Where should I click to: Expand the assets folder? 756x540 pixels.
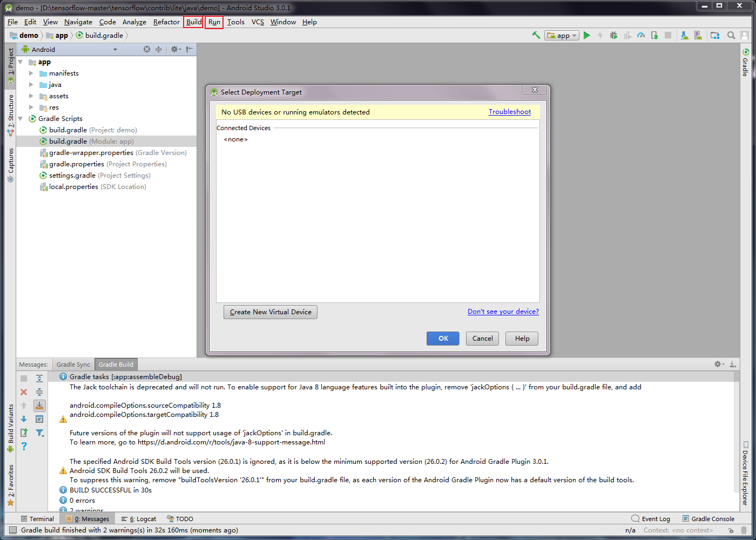point(31,96)
